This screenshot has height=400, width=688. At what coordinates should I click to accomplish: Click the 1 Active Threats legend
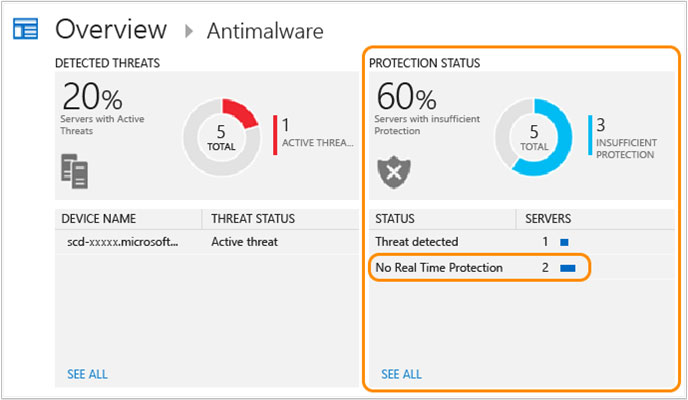[x=314, y=135]
